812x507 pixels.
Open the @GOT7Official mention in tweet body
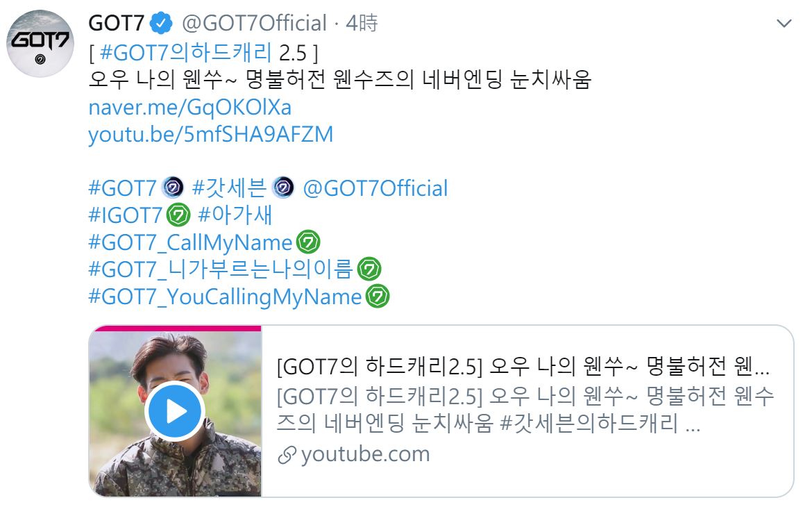(x=375, y=188)
